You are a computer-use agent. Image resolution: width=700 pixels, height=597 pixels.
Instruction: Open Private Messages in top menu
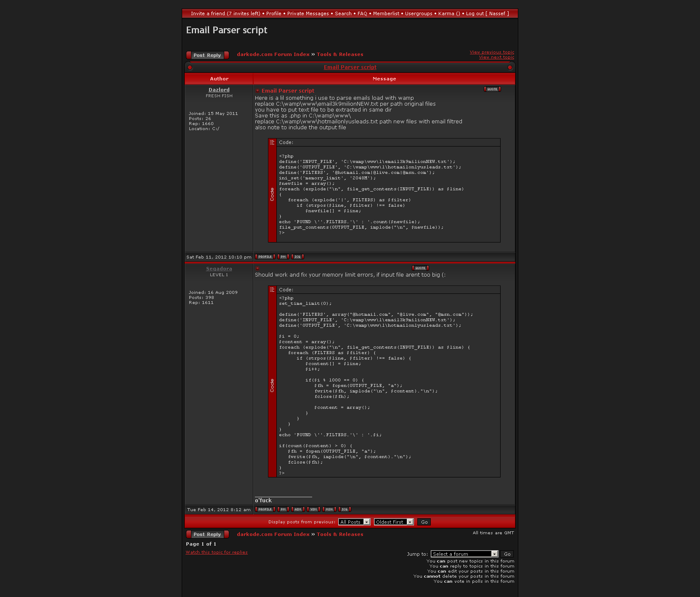(x=308, y=13)
